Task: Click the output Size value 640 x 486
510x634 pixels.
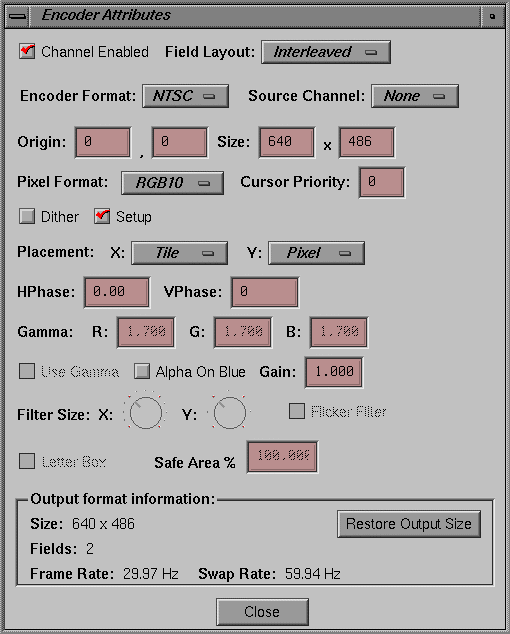Action: pos(103,524)
